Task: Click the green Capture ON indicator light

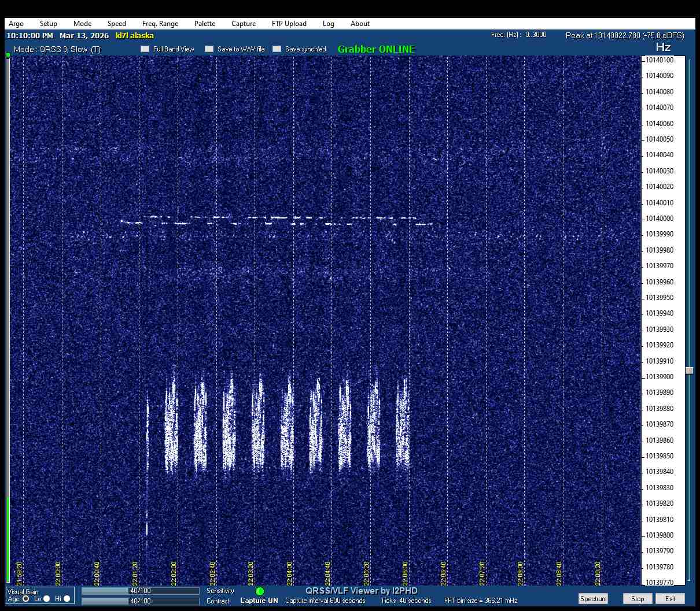Action: click(260, 591)
